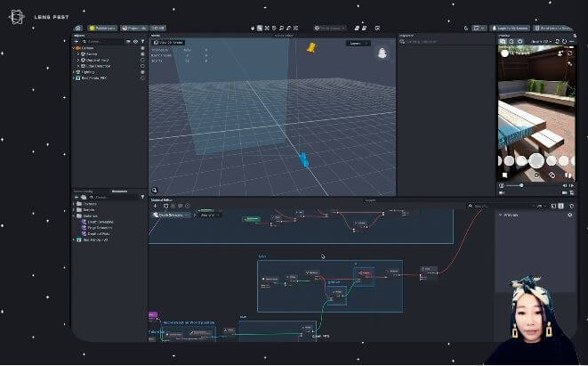This screenshot has height=366, width=588.
Task: Click the add object plus icon in the Objects panel
Action: (x=77, y=42)
